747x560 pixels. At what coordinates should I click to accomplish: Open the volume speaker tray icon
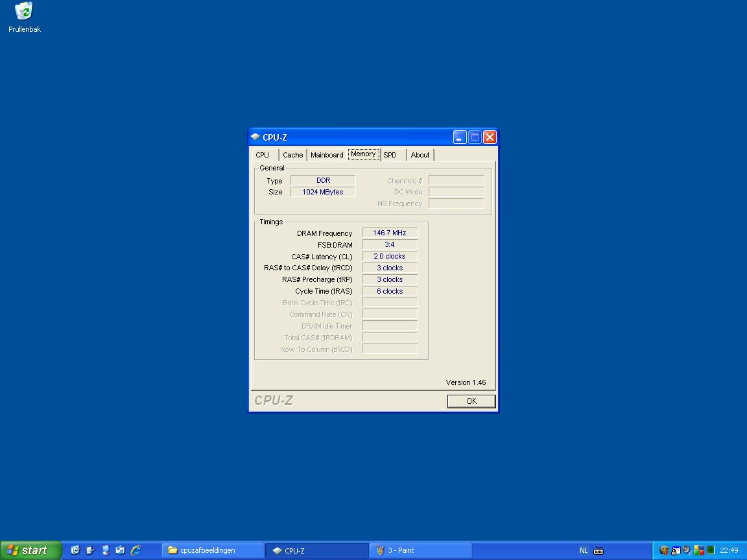[x=687, y=550]
